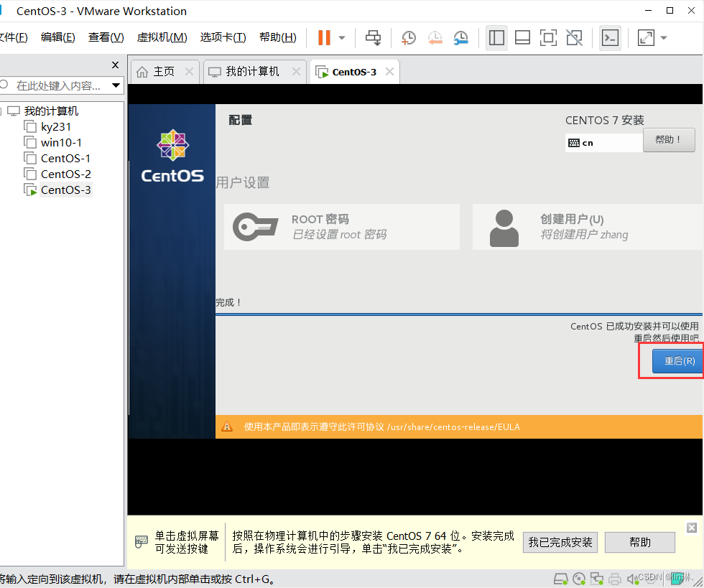Click the hard disk status icon
The image size is (704, 588).
[x=560, y=579]
